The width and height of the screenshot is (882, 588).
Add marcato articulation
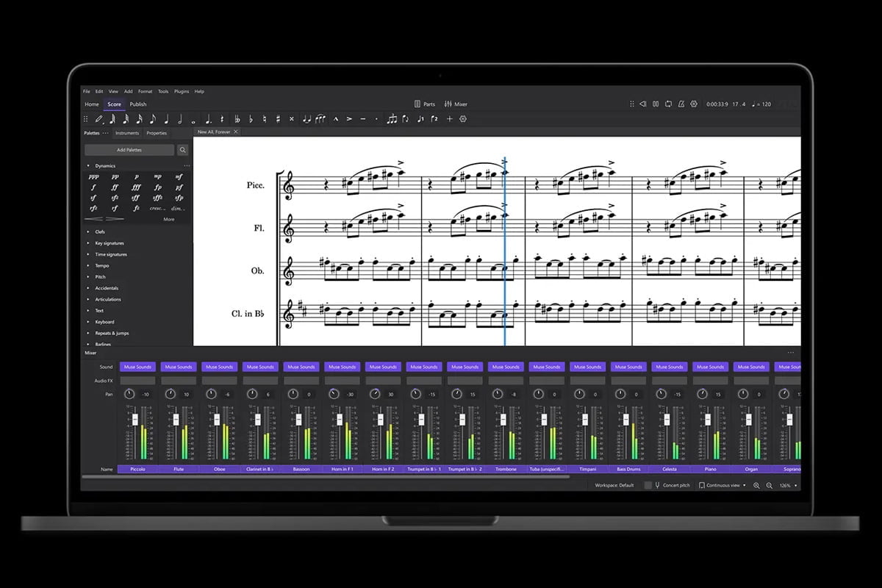(336, 118)
